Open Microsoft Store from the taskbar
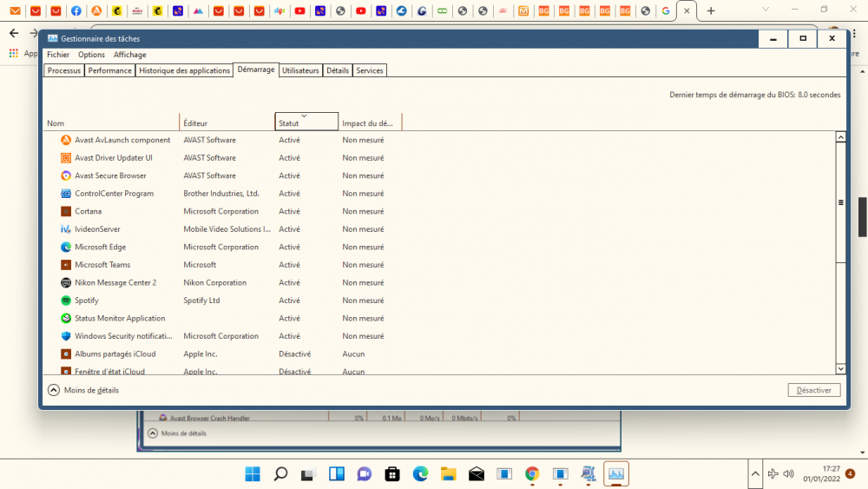This screenshot has height=489, width=868. click(x=392, y=474)
